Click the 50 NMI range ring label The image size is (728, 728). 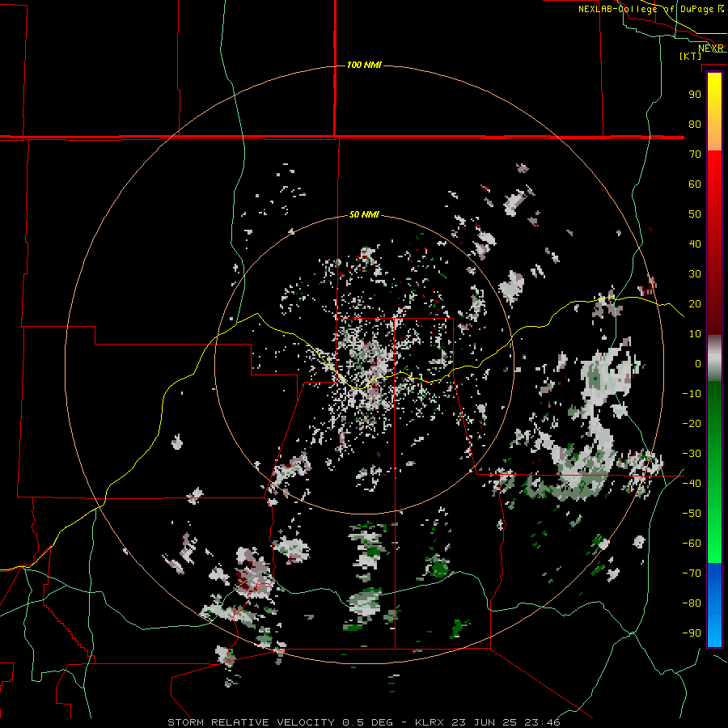[364, 214]
